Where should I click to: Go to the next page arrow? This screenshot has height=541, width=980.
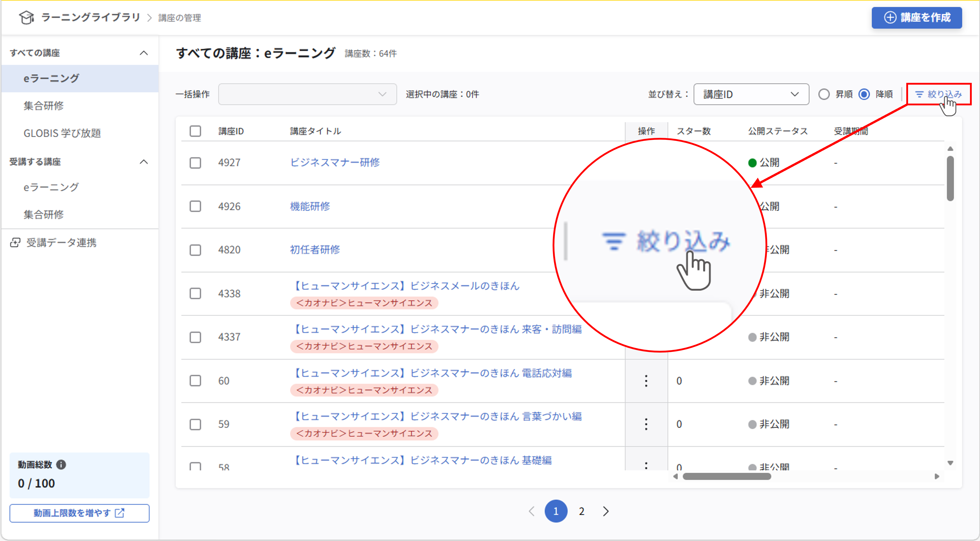tap(606, 511)
